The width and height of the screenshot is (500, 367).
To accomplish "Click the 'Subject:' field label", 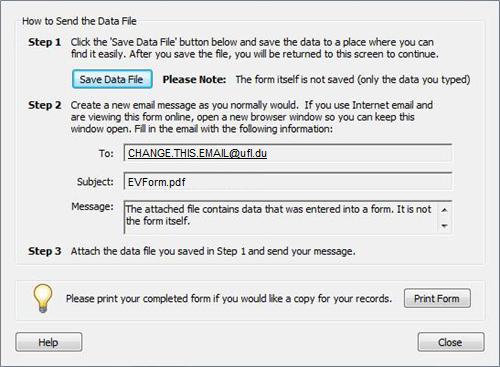I will point(95,182).
